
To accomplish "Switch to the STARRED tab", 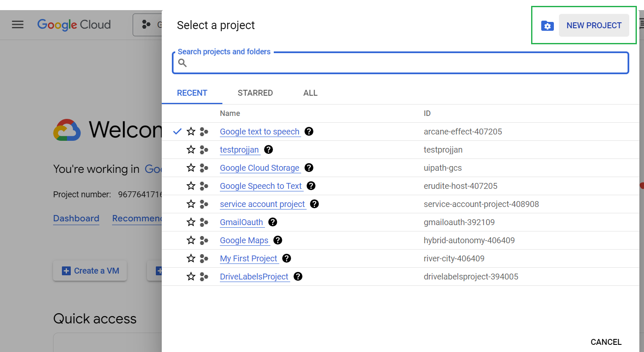I will (255, 93).
